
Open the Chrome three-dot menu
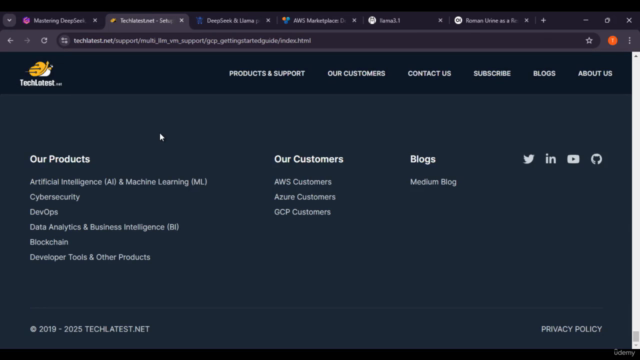coord(629,40)
